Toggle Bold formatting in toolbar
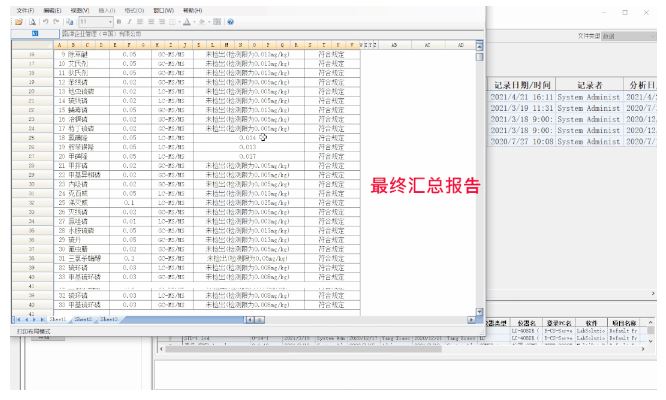Screen dimensions: 666x400 point(117,21)
